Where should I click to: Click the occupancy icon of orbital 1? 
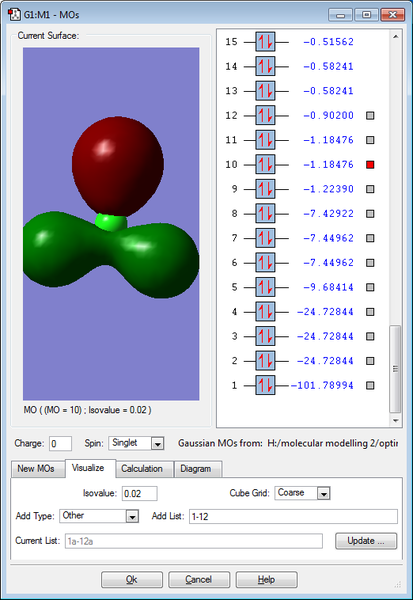tap(265, 385)
